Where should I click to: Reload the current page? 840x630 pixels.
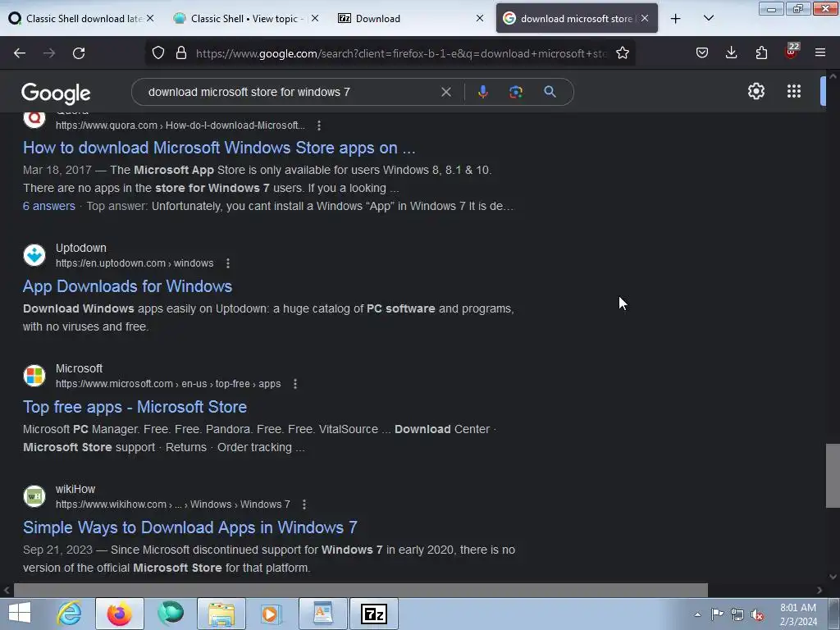79,53
